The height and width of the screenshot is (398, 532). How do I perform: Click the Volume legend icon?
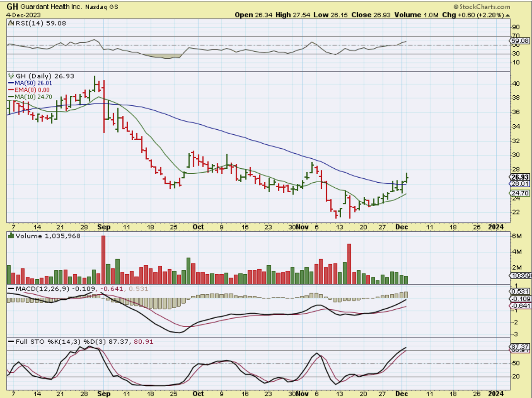(11, 236)
